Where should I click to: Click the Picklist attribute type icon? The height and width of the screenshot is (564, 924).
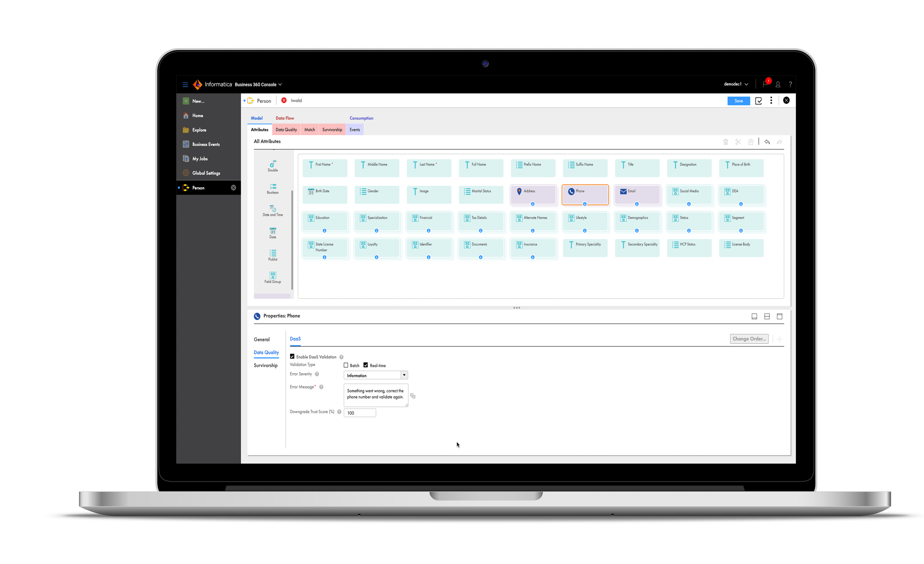pos(273,253)
